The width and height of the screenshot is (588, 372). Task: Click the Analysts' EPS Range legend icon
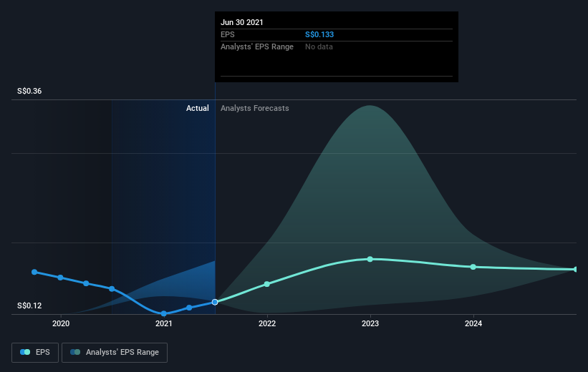[x=75, y=352]
